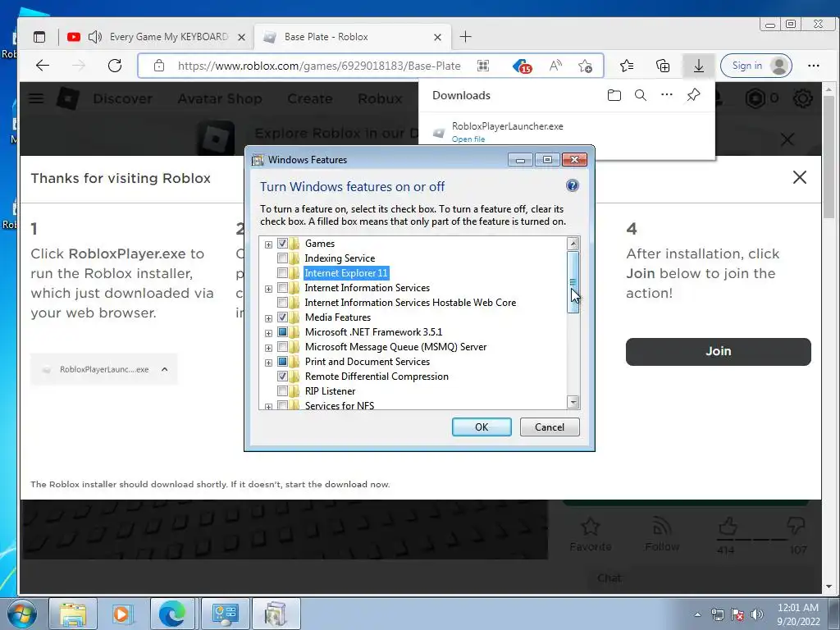Click the browser Back arrow
The width and height of the screenshot is (840, 630).
43,66
